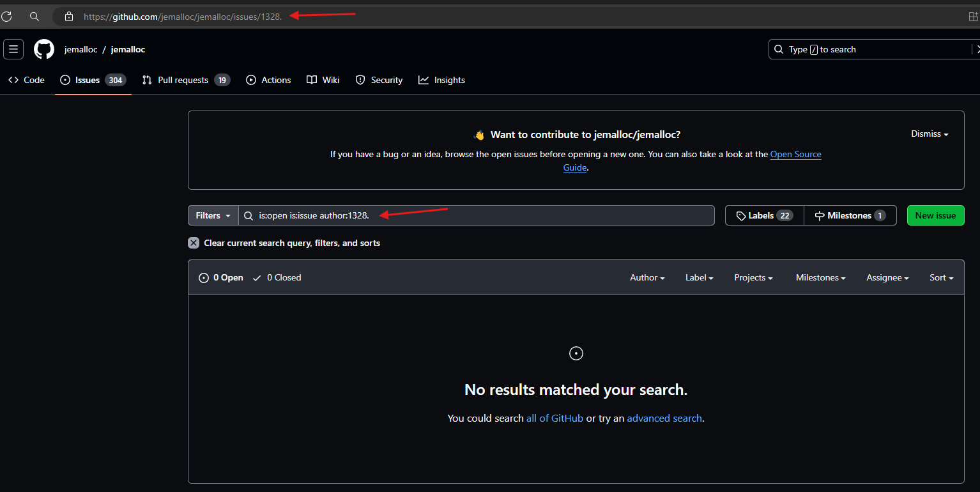
Task: Open Labels using the tag icon
Action: pos(741,215)
